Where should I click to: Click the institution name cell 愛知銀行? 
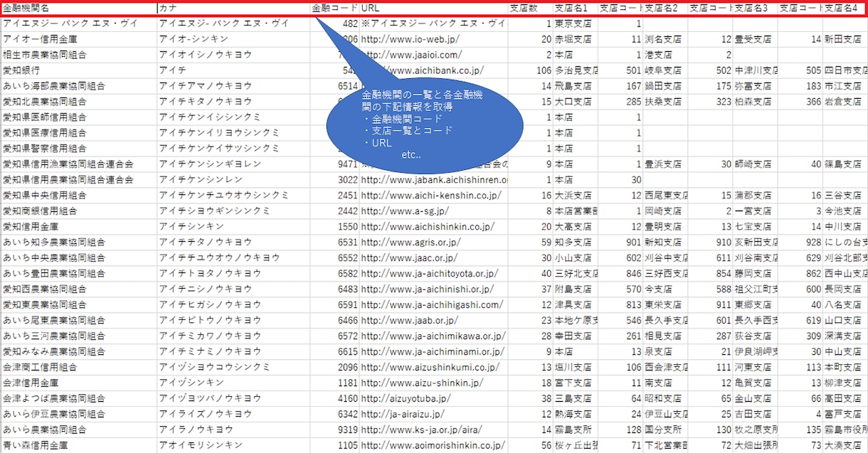(x=78, y=70)
